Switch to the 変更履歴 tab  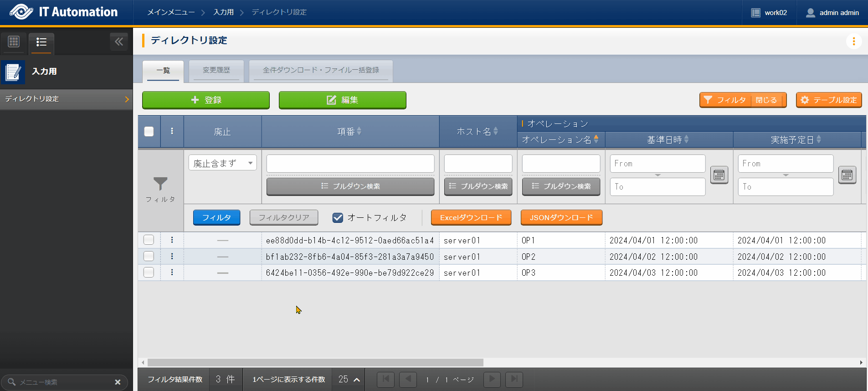click(x=216, y=70)
